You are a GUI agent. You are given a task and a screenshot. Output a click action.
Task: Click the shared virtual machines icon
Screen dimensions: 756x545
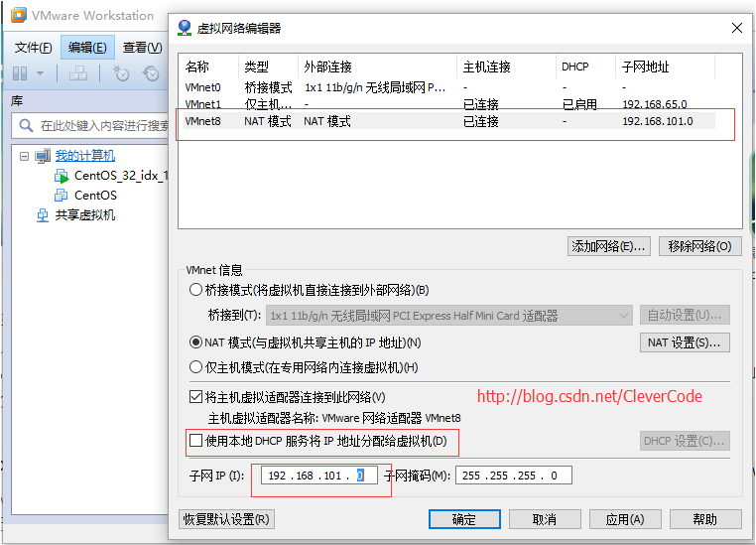[x=42, y=215]
